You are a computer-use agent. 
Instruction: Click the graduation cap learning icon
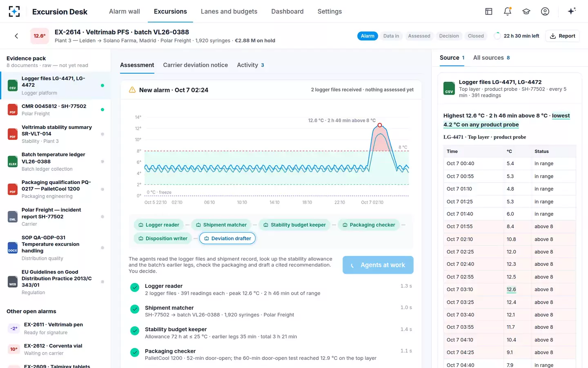pos(526,11)
